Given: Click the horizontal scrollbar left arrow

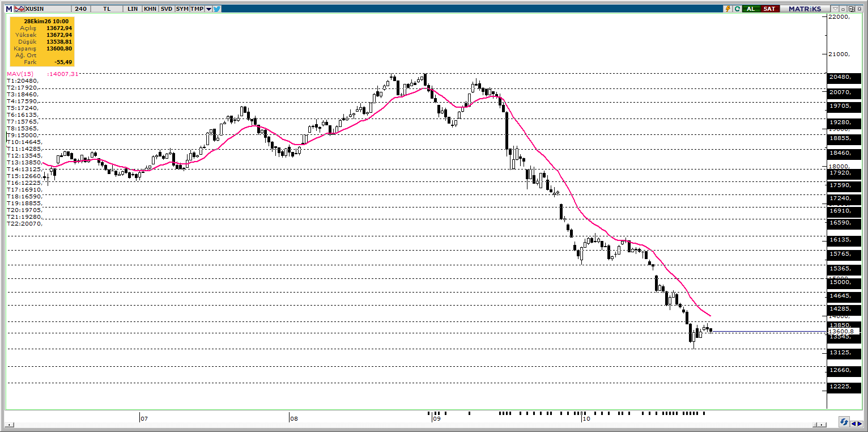Looking at the screenshot, I should point(9,425).
